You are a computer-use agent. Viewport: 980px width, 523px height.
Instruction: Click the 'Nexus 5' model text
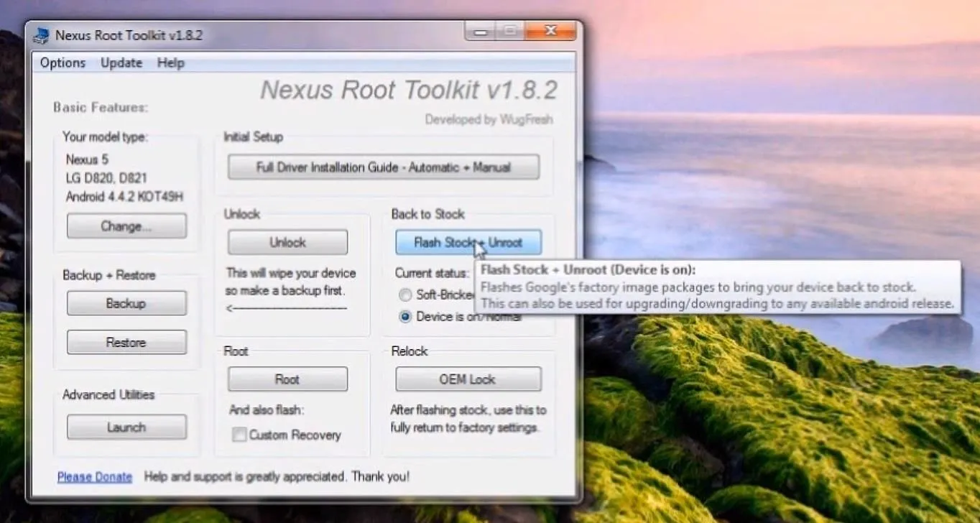pyautogui.click(x=87, y=159)
